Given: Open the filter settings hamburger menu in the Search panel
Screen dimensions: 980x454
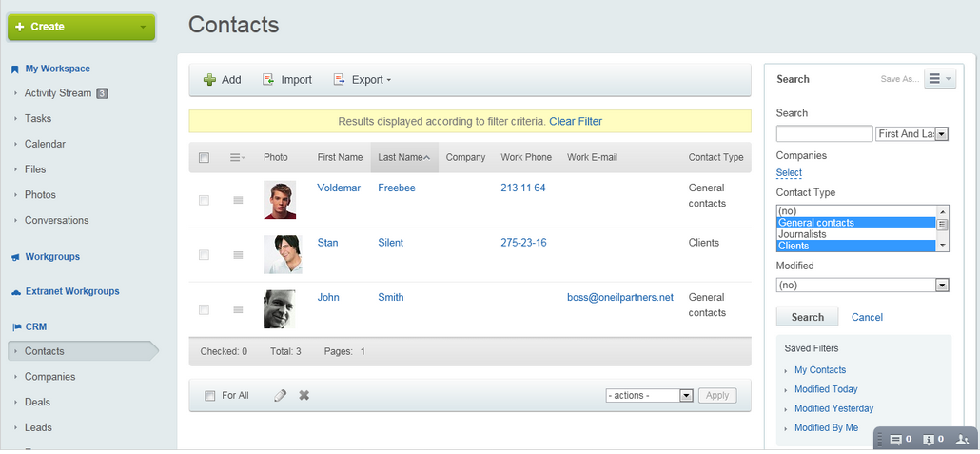Looking at the screenshot, I should coord(939,79).
